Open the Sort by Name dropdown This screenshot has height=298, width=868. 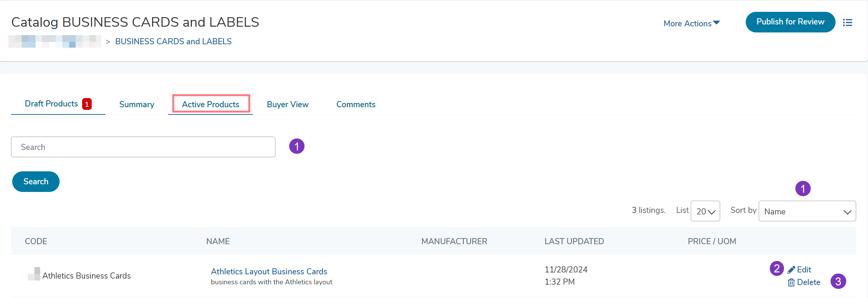pos(807,211)
